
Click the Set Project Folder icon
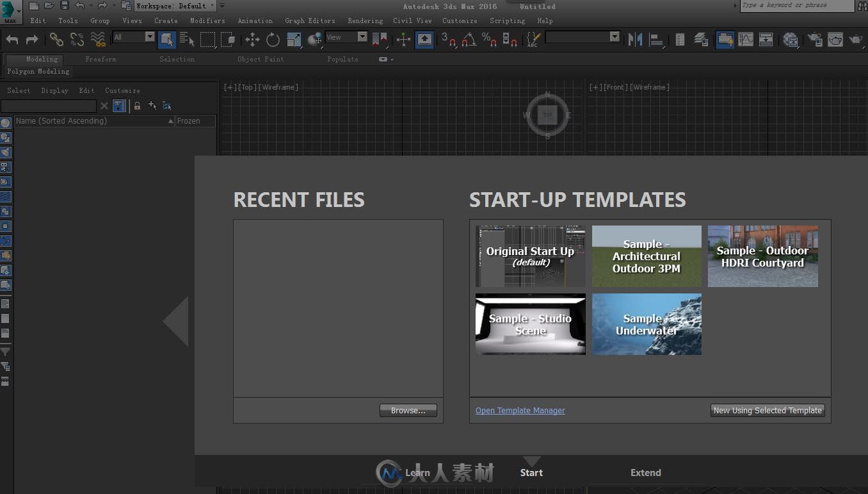coord(126,6)
